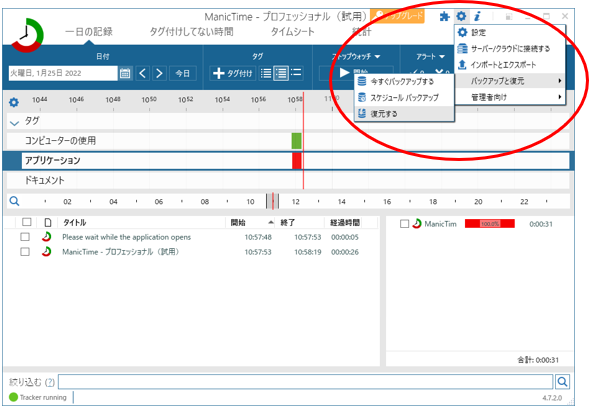Open the info "i" icon
Viewport: 590px width, 409px height.
pyautogui.click(x=477, y=16)
